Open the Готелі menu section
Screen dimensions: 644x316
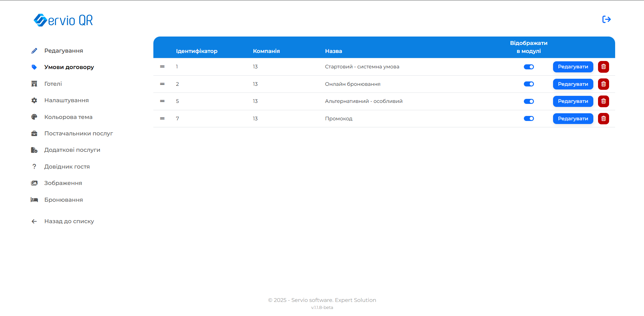53,84
